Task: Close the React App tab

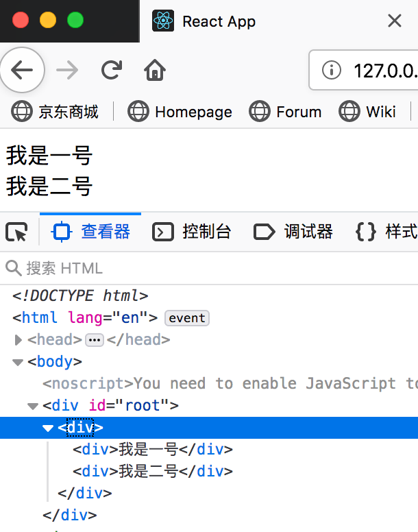Action: (394, 21)
